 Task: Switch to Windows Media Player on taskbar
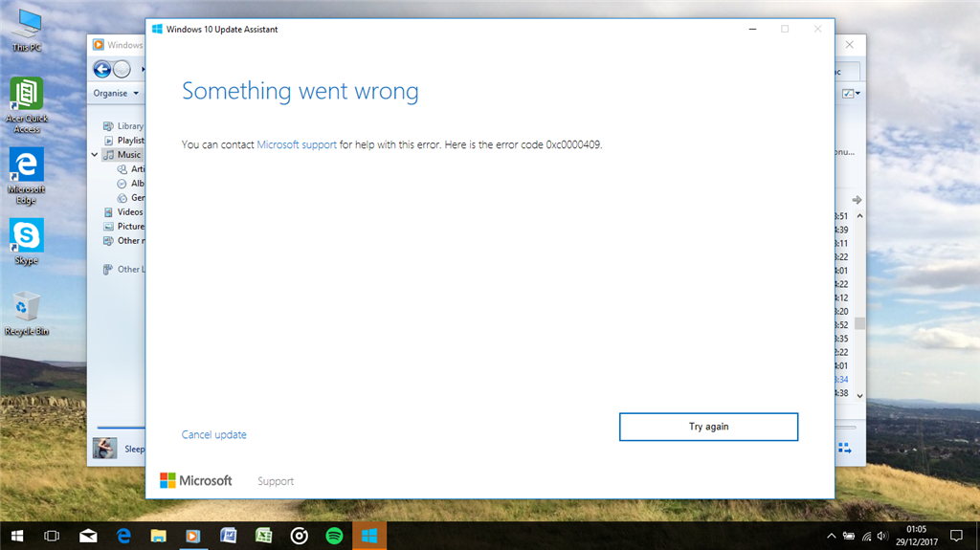click(193, 536)
